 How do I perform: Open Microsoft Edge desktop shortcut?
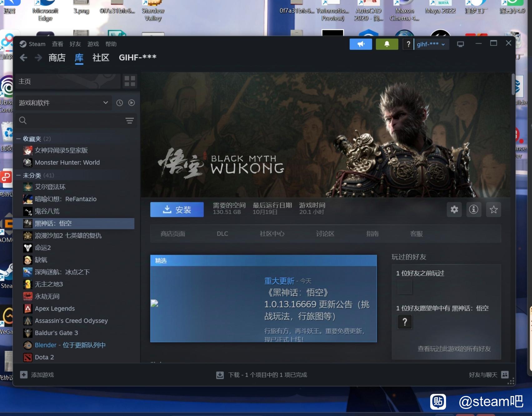45,11
